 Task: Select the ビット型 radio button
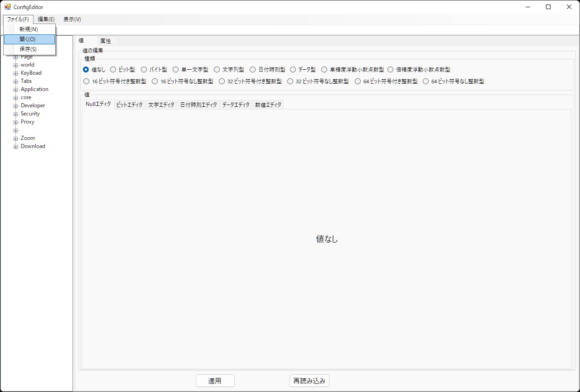[113, 70]
